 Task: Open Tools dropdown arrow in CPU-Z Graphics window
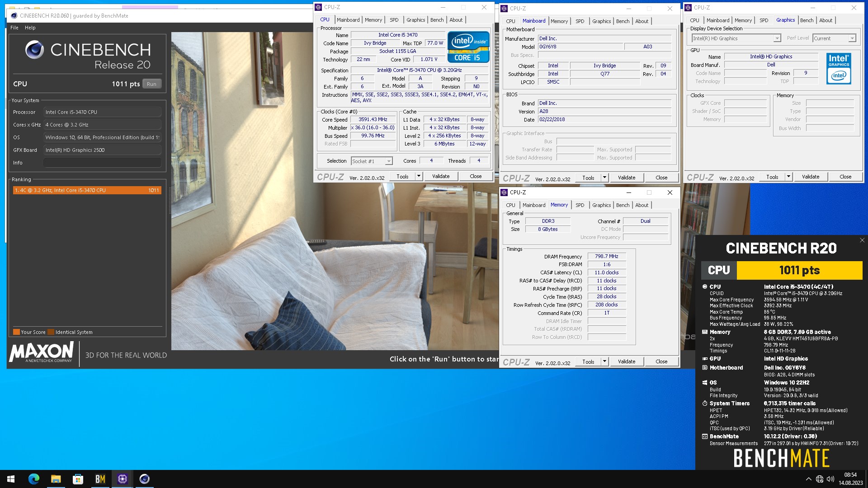click(788, 177)
